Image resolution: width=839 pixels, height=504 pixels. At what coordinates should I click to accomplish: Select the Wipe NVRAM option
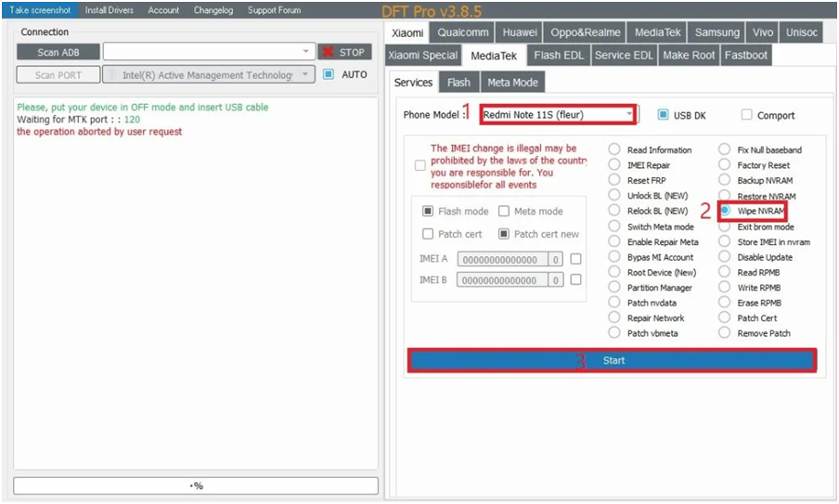[725, 211]
